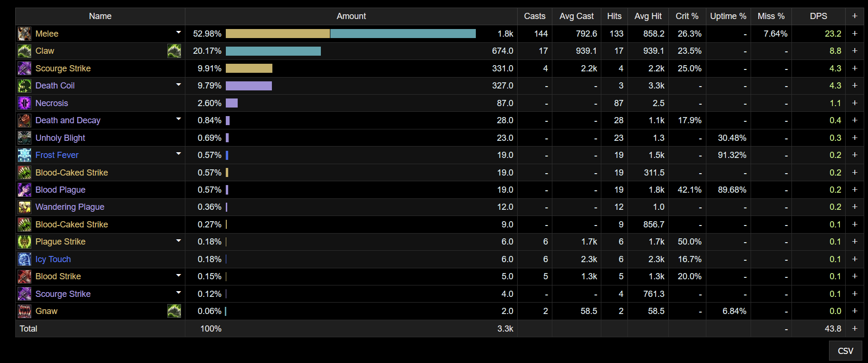The image size is (868, 363).
Task: Sort by the Avg Cast column header
Action: pyautogui.click(x=577, y=16)
